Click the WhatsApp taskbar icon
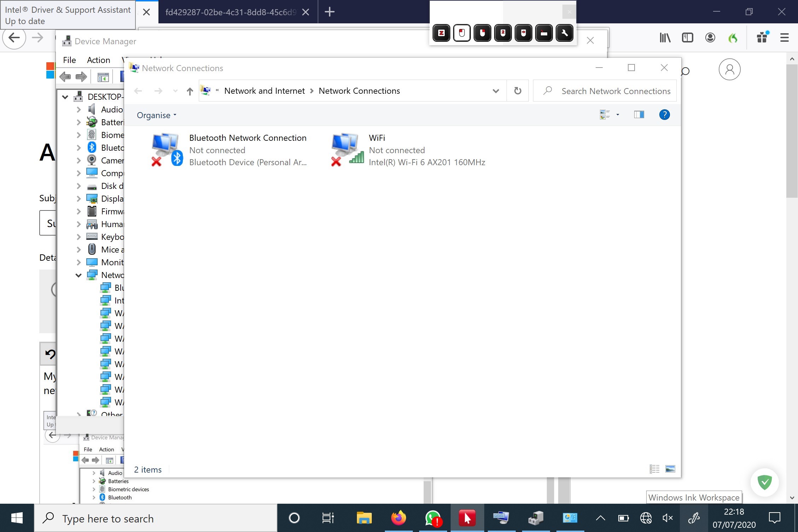This screenshot has height=532, width=798. coord(433,519)
